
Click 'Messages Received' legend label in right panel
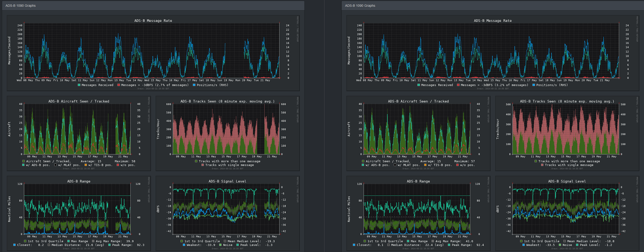point(437,85)
